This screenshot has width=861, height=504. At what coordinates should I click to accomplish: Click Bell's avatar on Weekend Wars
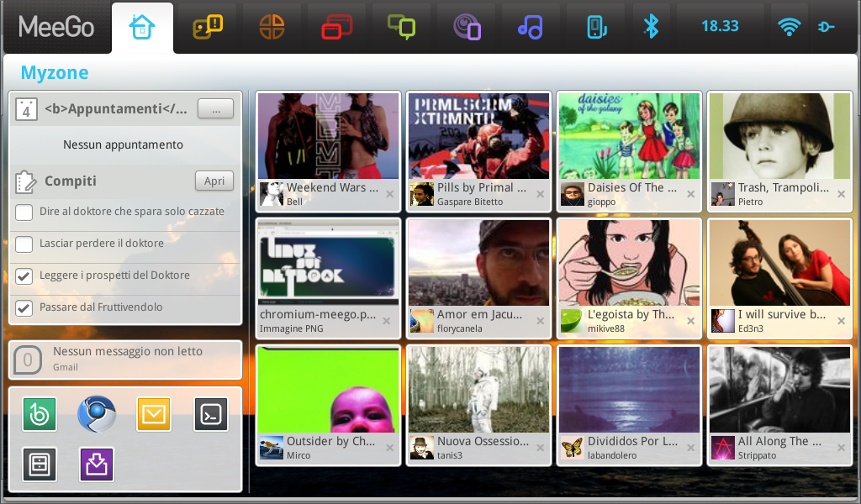pos(272,194)
